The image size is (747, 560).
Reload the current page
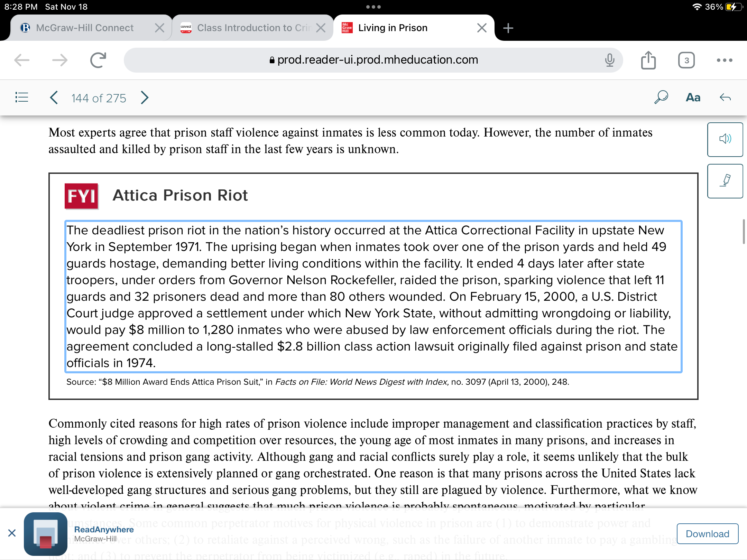pyautogui.click(x=98, y=59)
